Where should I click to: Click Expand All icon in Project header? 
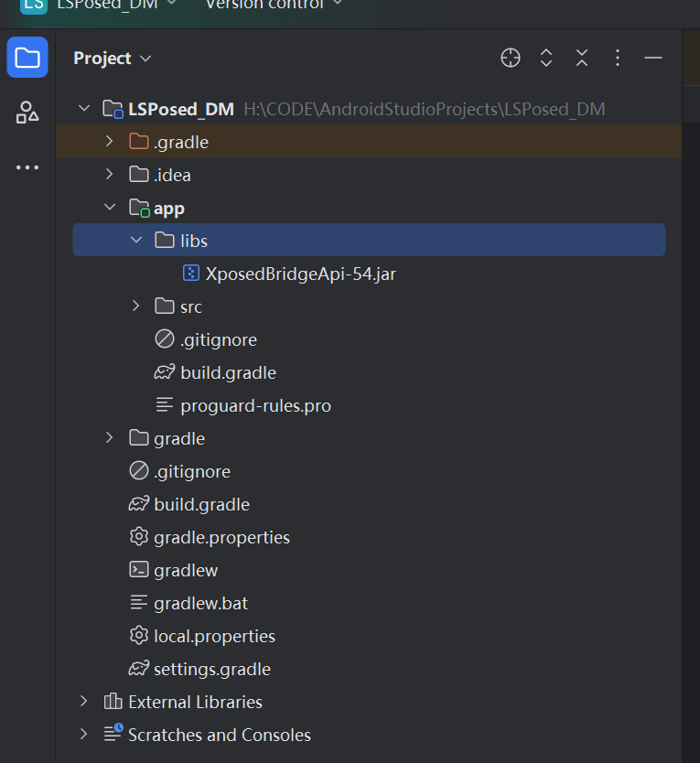[x=546, y=58]
